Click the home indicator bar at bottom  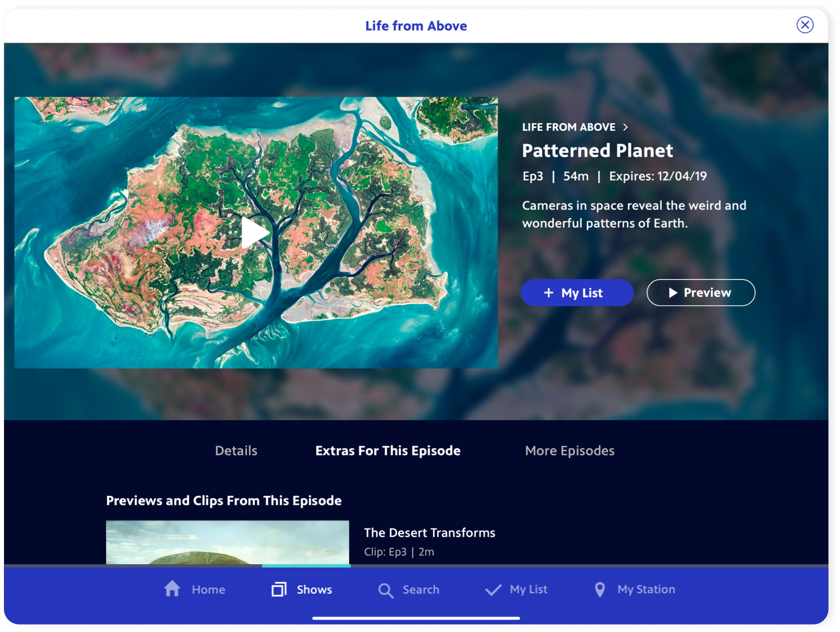tap(416, 618)
